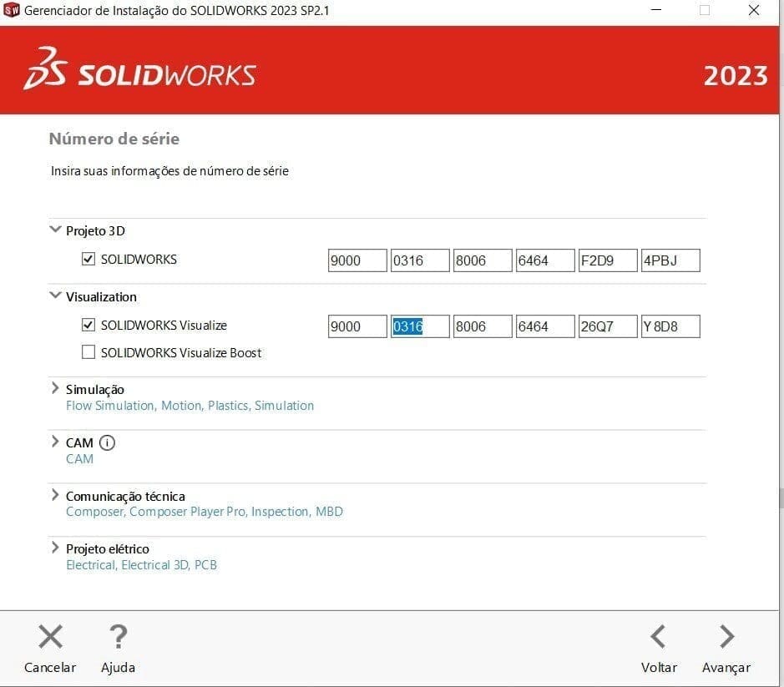Screen dimensions: 784x687
Task: Expand the Simulação section
Action: point(55,388)
